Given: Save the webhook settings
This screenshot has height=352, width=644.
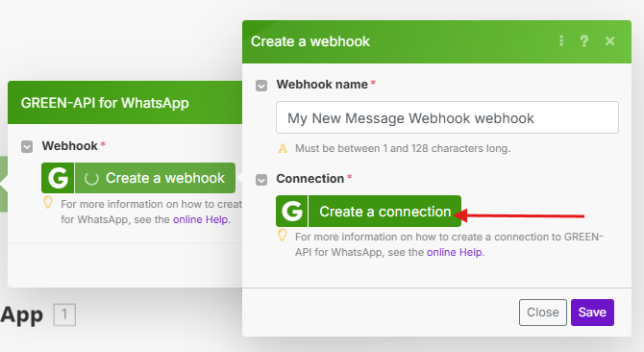Looking at the screenshot, I should (x=592, y=313).
